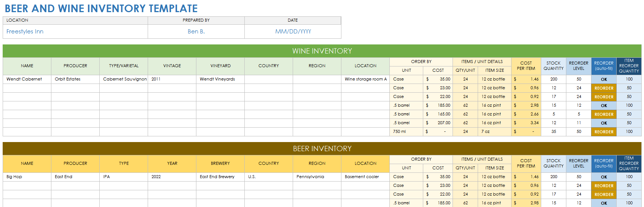Select the East End Brewery cell

click(220, 177)
